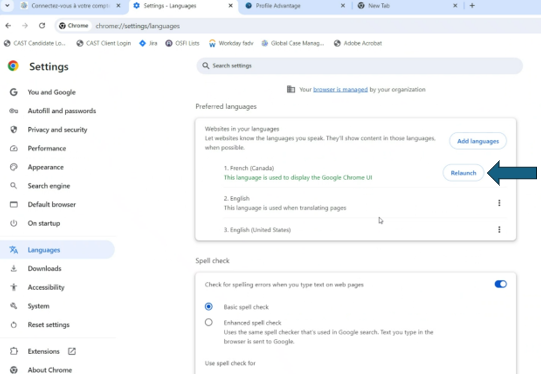Click in the Search settings field
The width and height of the screenshot is (541, 374).
(x=360, y=66)
